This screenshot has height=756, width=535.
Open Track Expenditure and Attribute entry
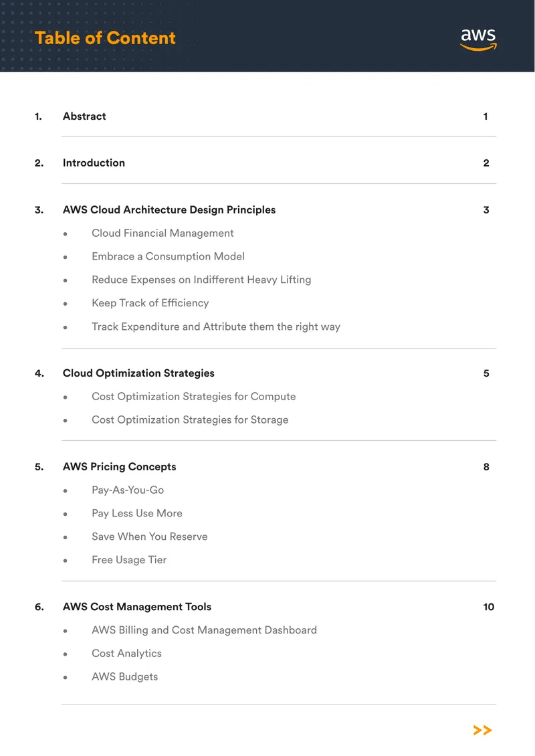pyautogui.click(x=216, y=326)
